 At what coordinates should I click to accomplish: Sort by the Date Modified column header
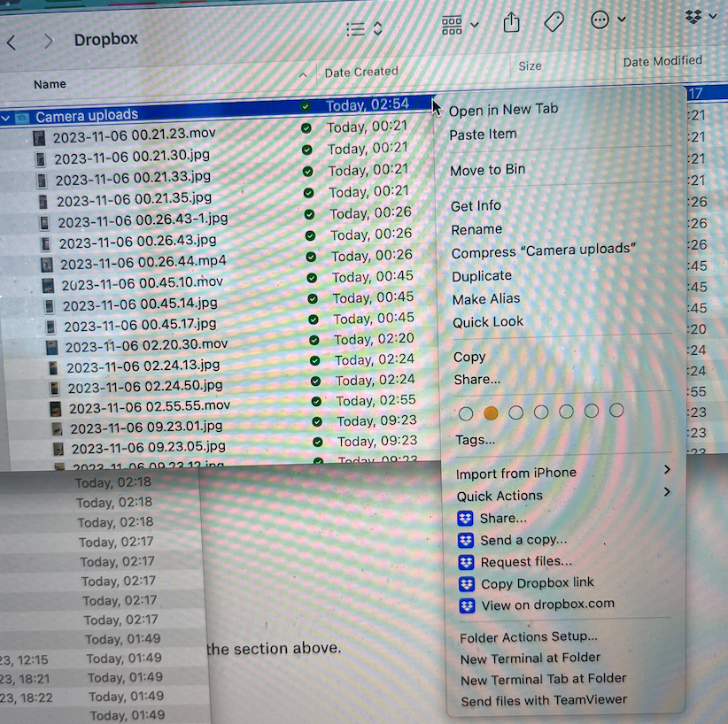662,61
